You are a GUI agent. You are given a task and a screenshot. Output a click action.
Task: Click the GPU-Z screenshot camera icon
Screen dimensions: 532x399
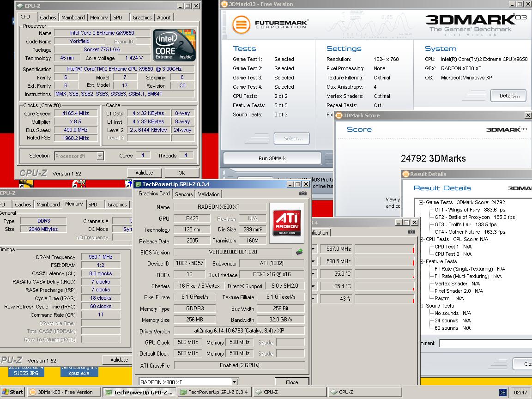(302, 193)
